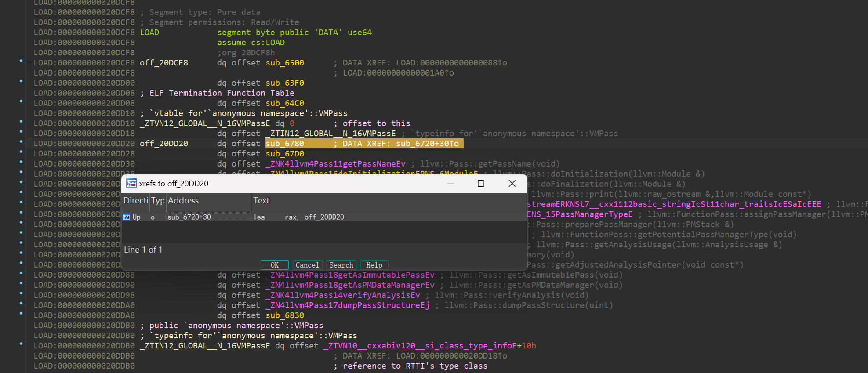The height and width of the screenshot is (373, 868).
Task: Click the sub_6500 offset reference
Action: (x=284, y=63)
